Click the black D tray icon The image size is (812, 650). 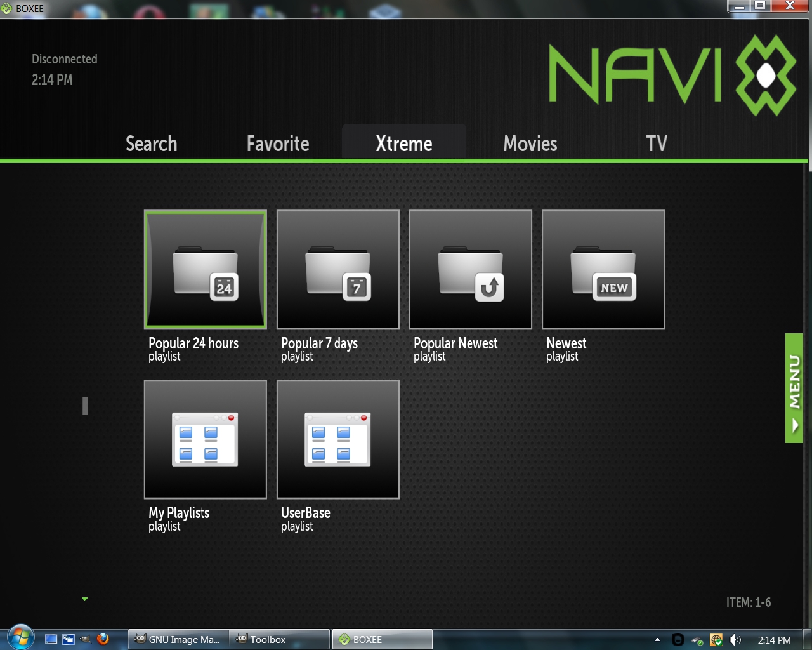pos(678,640)
